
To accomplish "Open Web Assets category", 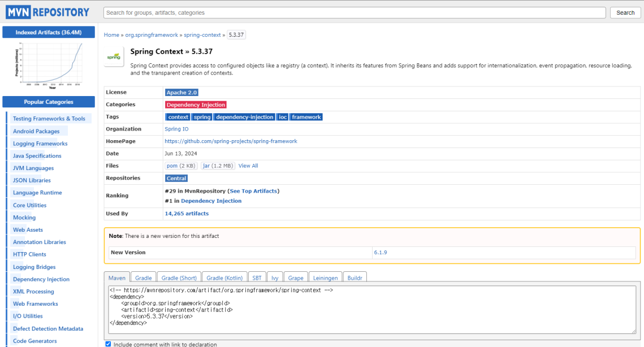I will [28, 230].
